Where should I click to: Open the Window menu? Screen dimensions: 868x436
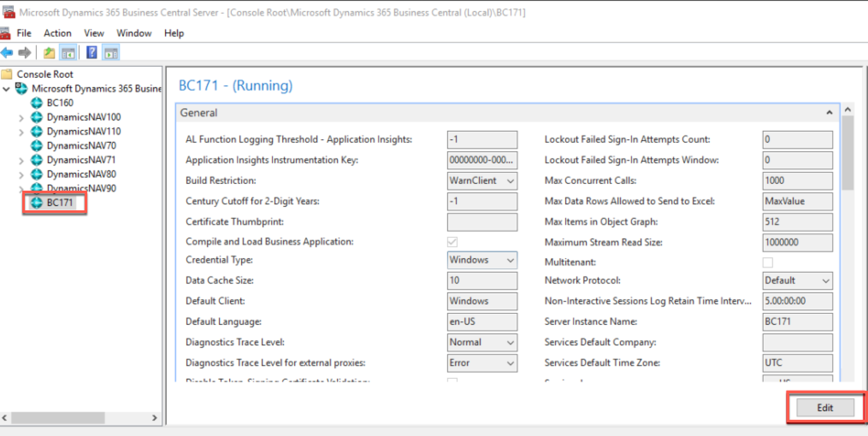pos(134,33)
